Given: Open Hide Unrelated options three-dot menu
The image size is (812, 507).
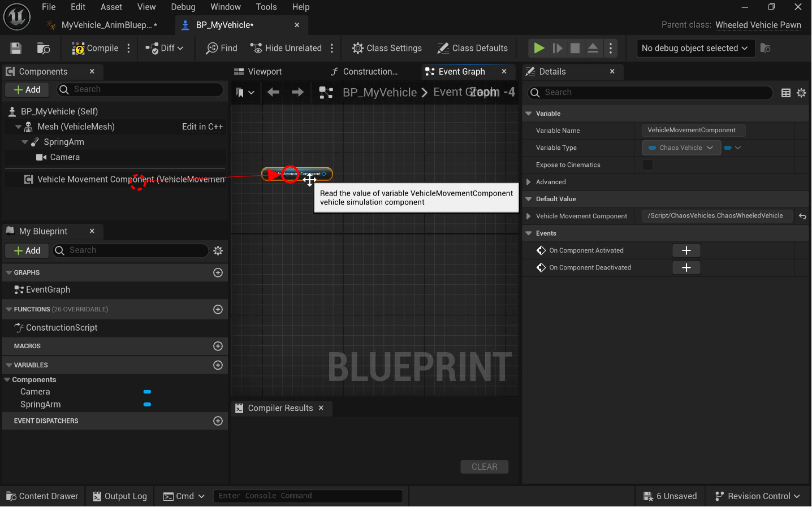Looking at the screenshot, I should tap(332, 48).
